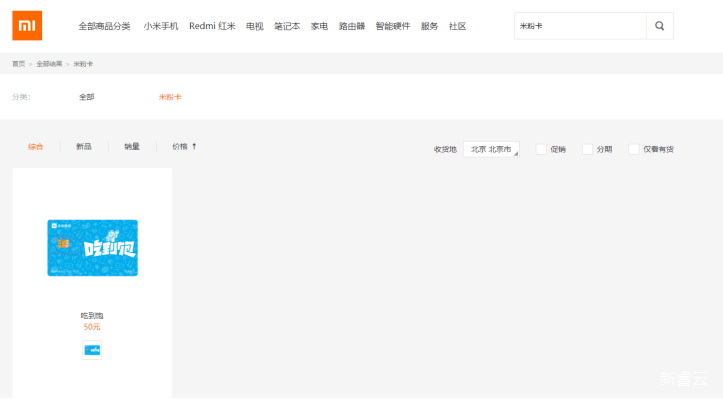723x399 pixels.
Task: Go to 全部结果 breadcrumb link
Action: [49, 64]
